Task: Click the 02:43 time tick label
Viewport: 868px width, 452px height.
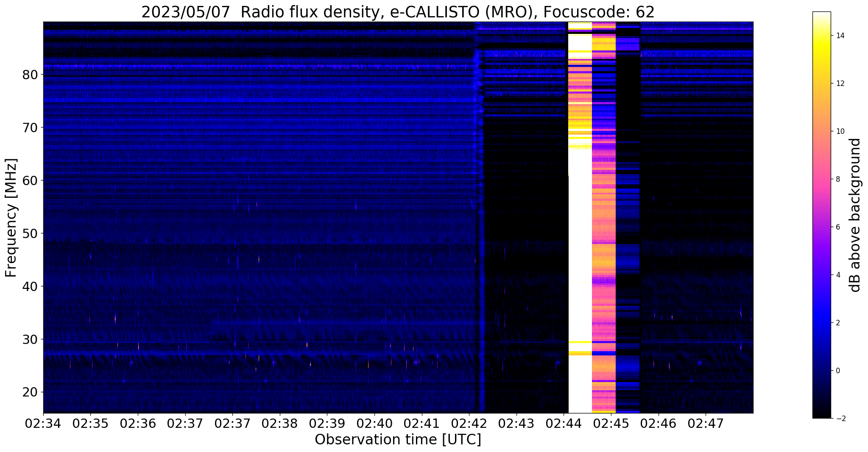Action: pos(516,423)
